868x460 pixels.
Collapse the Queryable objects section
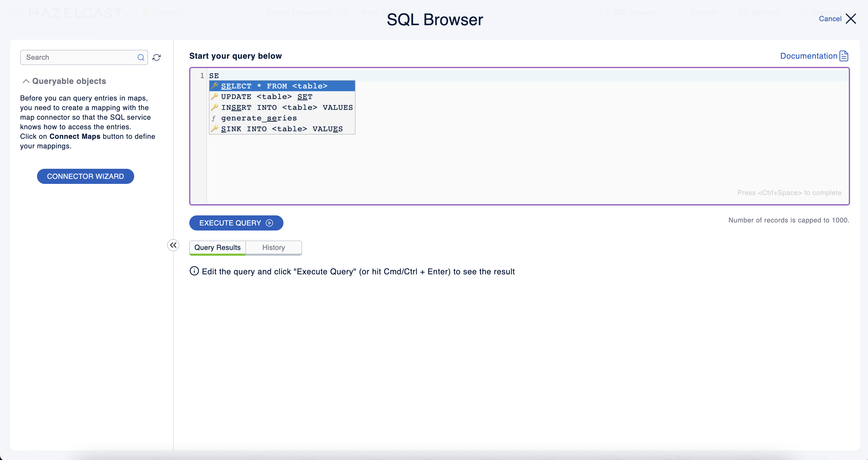click(26, 81)
